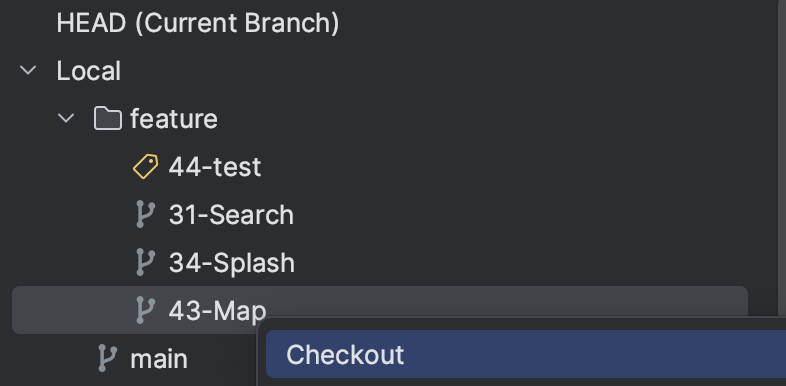786x386 pixels.
Task: Click the feature folder icon
Action: [108, 119]
